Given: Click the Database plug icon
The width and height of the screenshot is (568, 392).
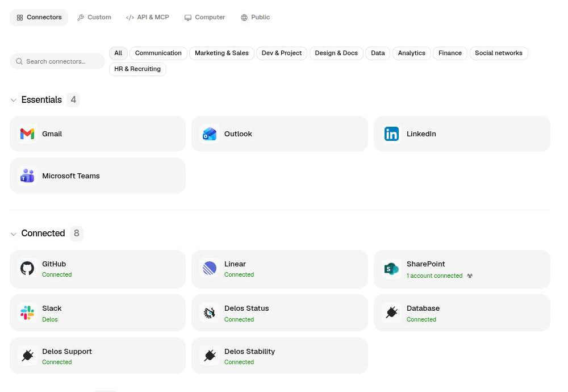Looking at the screenshot, I should 391,312.
